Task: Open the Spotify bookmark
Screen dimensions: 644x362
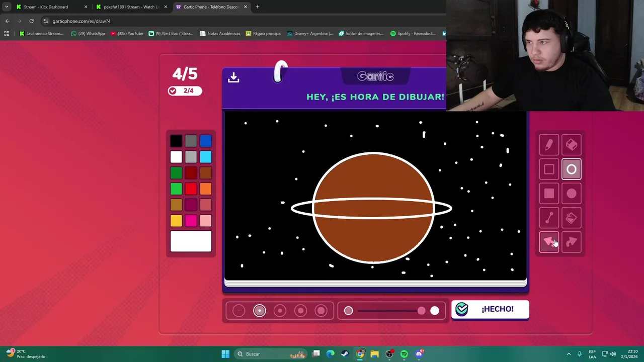Action: pyautogui.click(x=413, y=34)
